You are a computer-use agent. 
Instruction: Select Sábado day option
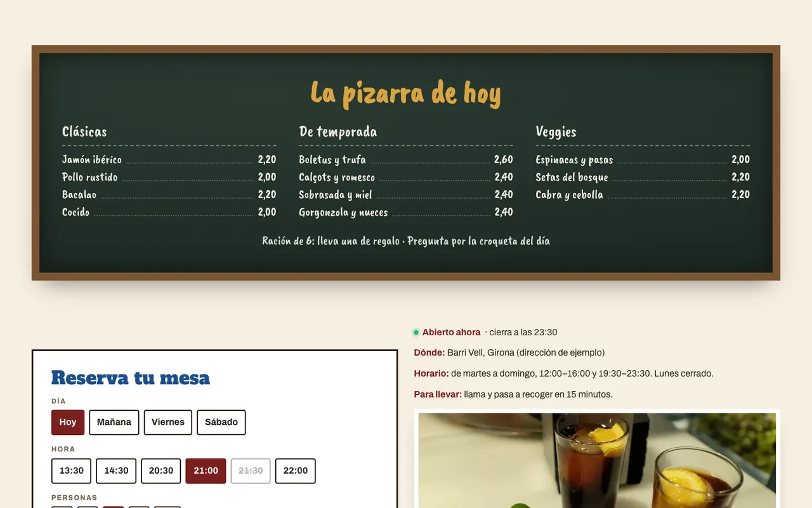221,422
